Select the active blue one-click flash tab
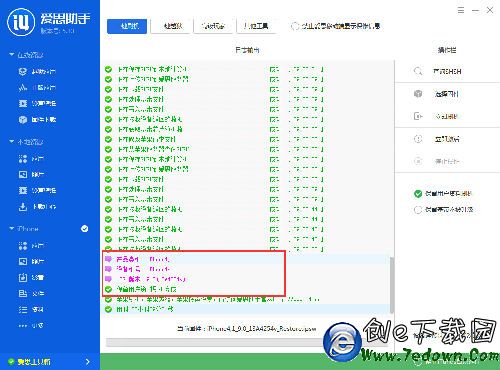 (127, 26)
